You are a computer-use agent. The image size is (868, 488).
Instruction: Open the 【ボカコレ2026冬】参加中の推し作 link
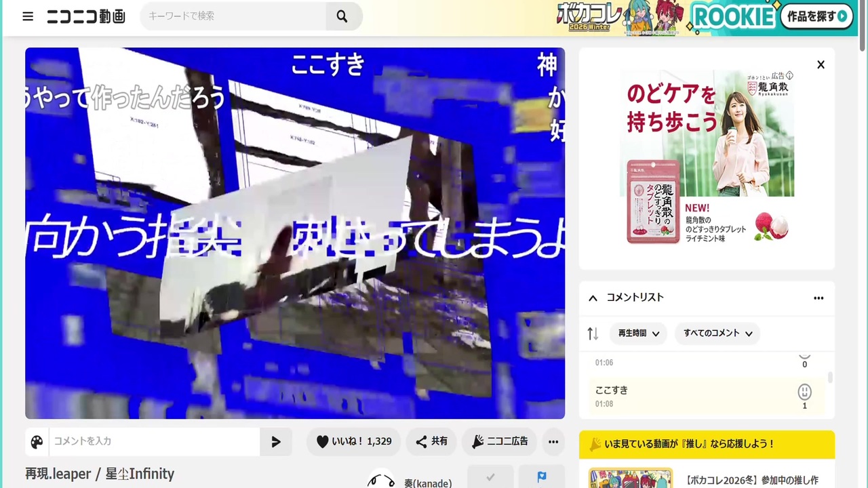[753, 481]
